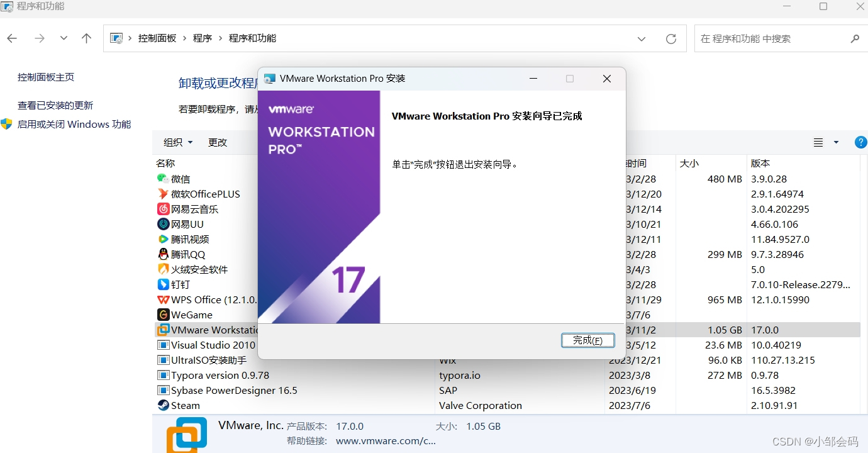Go up one level with the up arrow
Screen dimensions: 868x453
87,38
